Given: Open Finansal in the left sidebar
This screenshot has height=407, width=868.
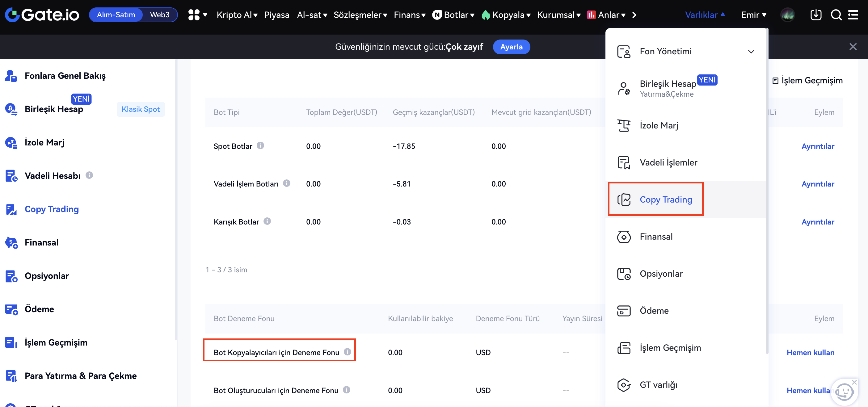Looking at the screenshot, I should coord(41,242).
